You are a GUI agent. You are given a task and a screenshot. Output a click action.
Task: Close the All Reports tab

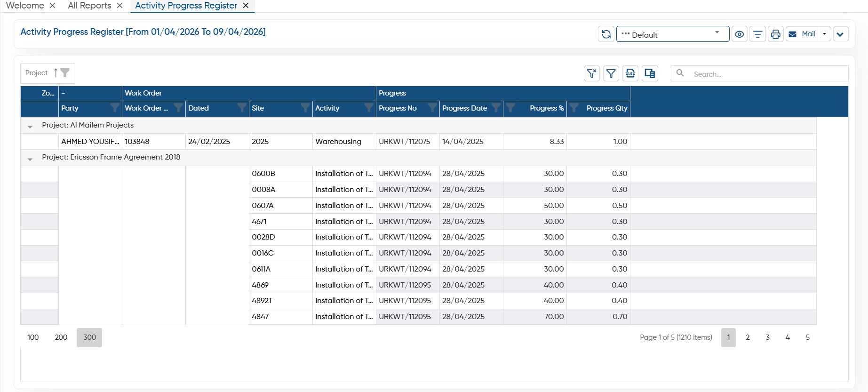click(x=119, y=6)
